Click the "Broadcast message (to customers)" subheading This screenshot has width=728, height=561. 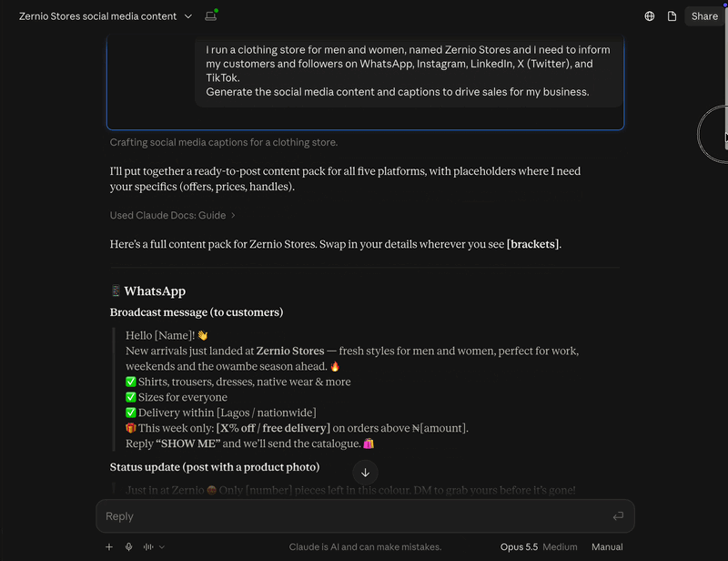point(197,312)
